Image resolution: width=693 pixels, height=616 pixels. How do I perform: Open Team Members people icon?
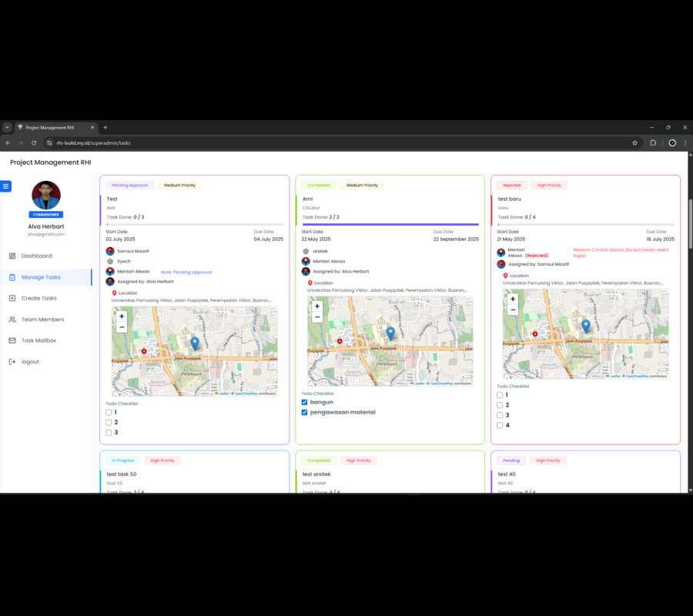(12, 320)
